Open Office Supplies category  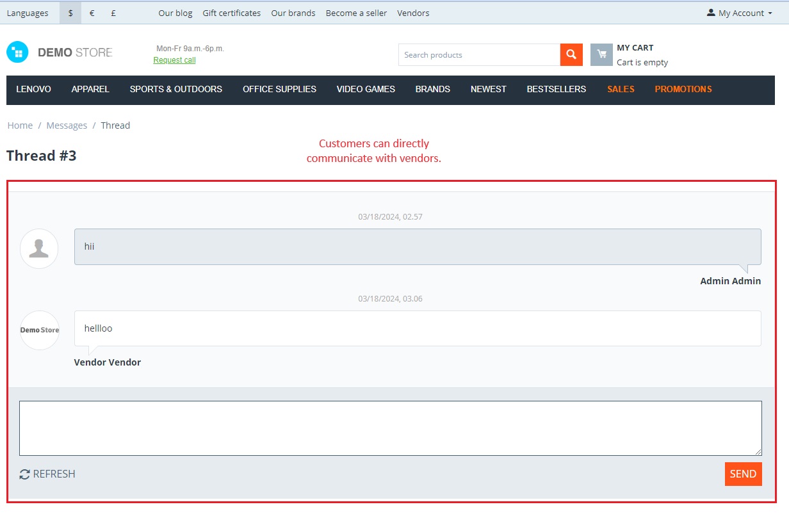(279, 89)
